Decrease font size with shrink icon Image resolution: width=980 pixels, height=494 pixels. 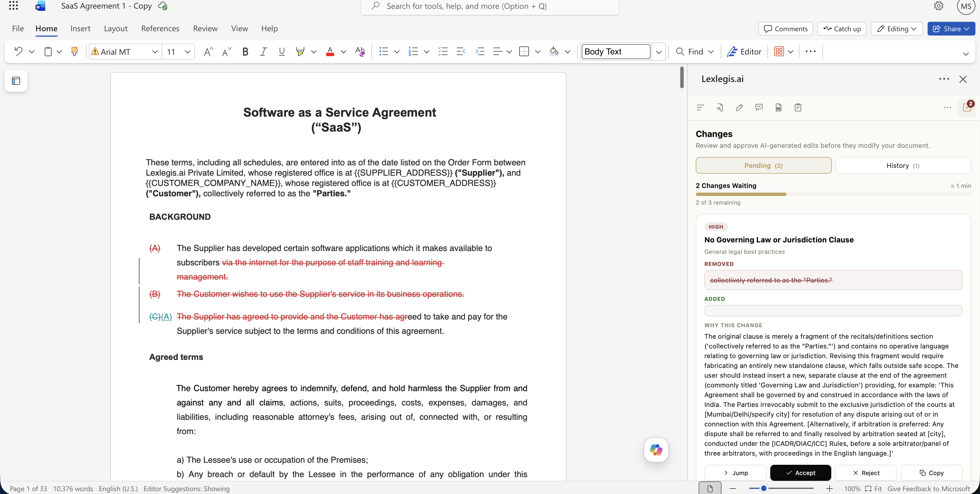tap(227, 51)
